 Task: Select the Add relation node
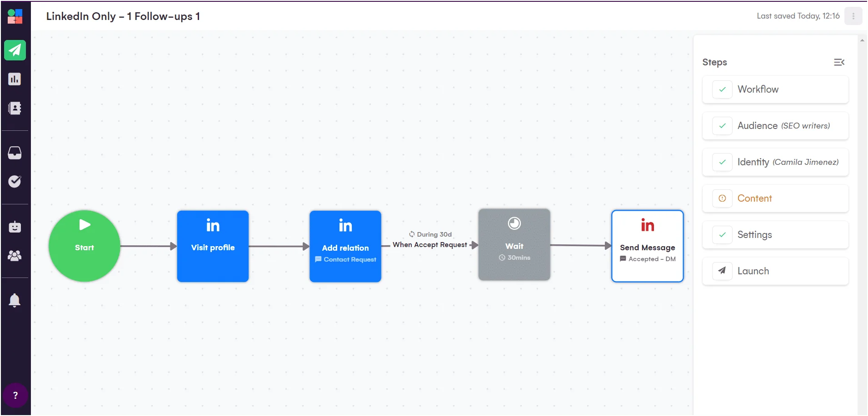coord(345,246)
